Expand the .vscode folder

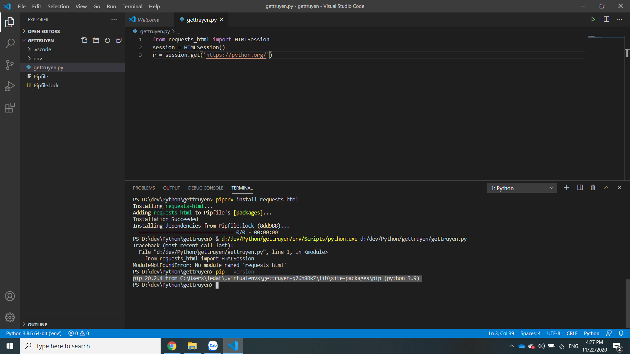tap(30, 49)
